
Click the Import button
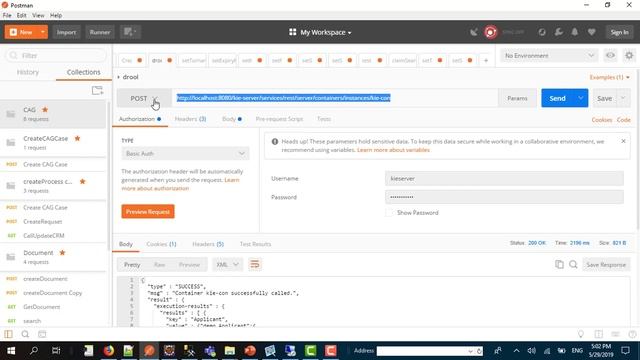66,32
